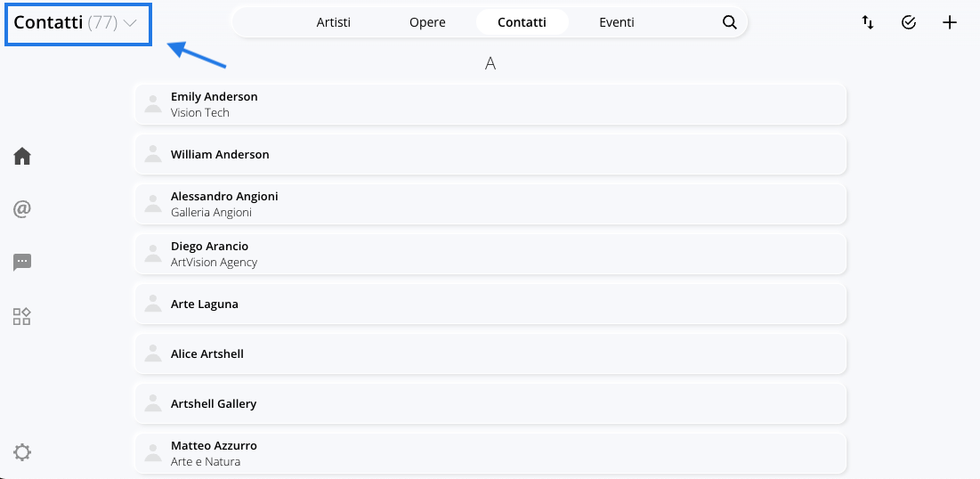
Task: Open chat messages sidebar icon
Action: [22, 262]
